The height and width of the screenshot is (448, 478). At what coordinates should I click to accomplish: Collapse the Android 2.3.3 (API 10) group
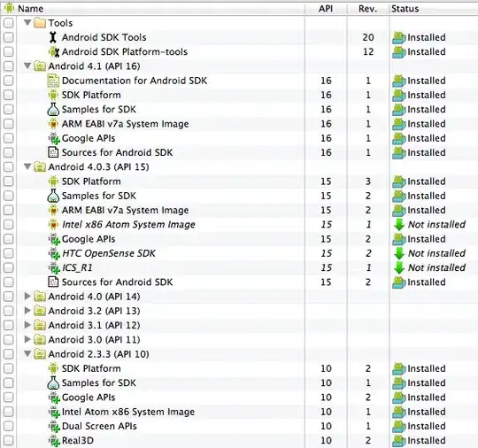click(27, 354)
